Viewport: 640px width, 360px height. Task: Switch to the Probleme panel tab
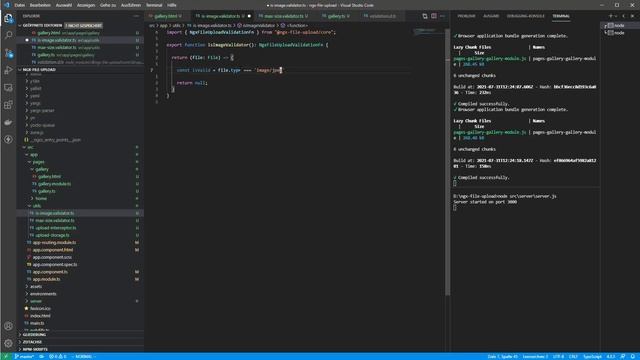(x=466, y=16)
